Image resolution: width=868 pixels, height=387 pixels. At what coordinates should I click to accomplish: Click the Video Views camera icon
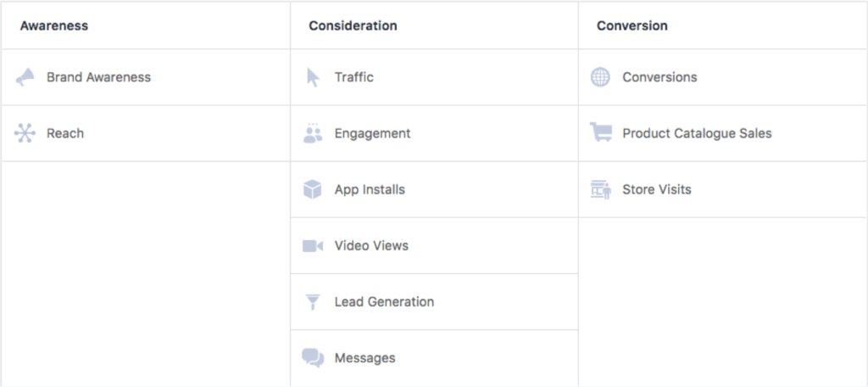pos(313,246)
